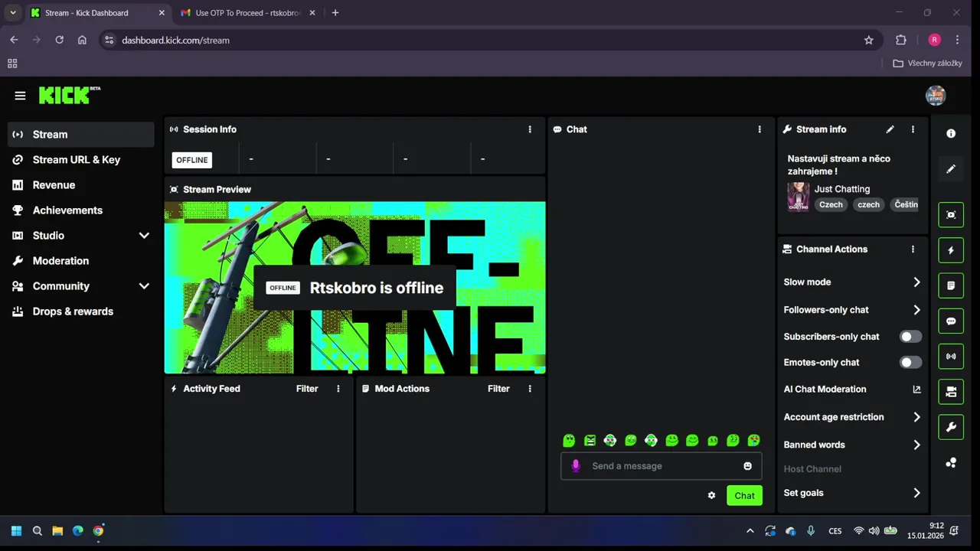This screenshot has width=980, height=551.
Task: Toggle the Channel Actions camera icon in right toolbar
Action: click(x=951, y=392)
